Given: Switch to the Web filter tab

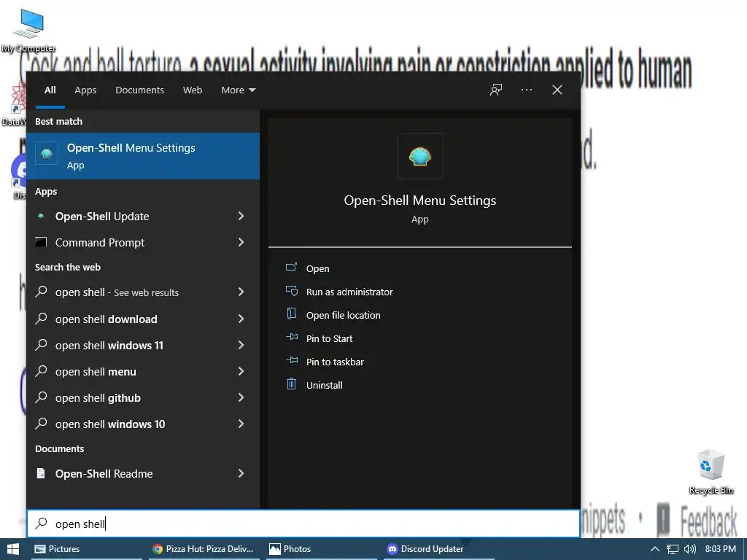Looking at the screenshot, I should 193,90.
